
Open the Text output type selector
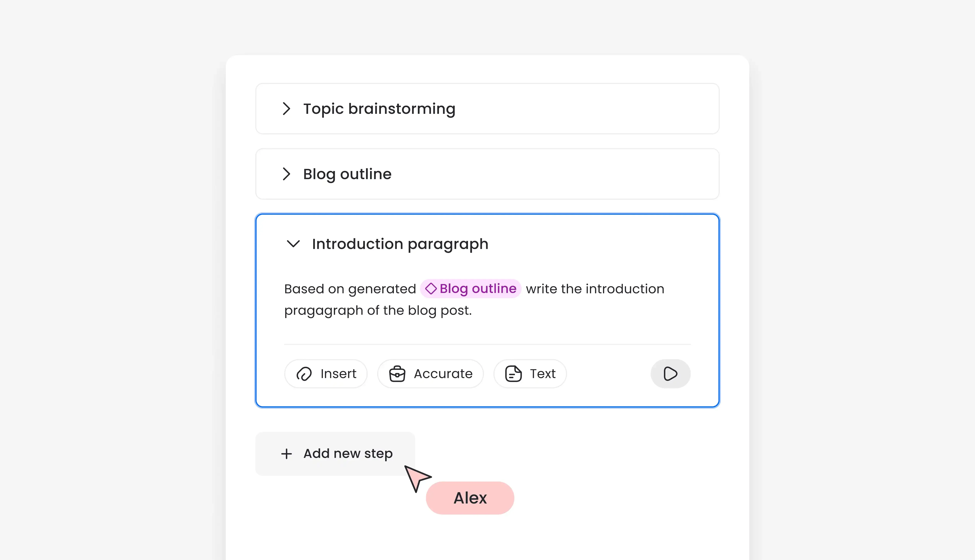coord(530,374)
